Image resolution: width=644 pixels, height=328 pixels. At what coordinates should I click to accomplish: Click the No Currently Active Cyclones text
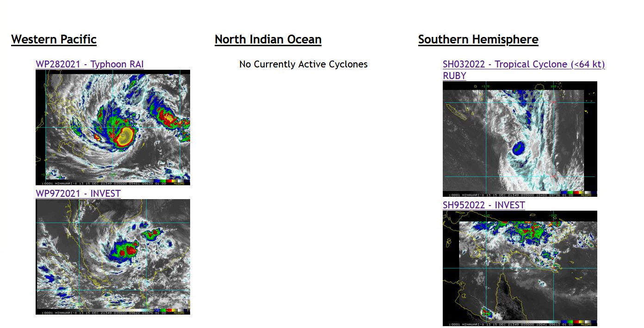pyautogui.click(x=303, y=64)
